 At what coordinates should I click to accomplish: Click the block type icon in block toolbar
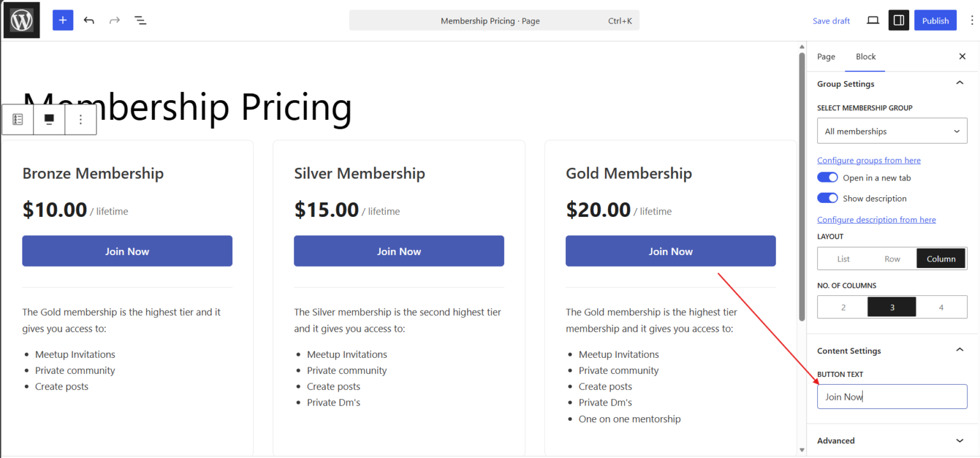pos(18,119)
